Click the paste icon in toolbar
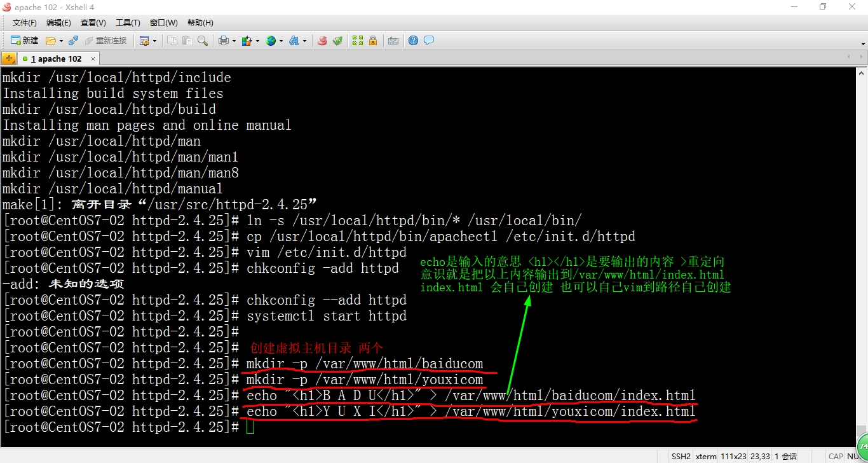The width and height of the screenshot is (868, 463). (187, 41)
